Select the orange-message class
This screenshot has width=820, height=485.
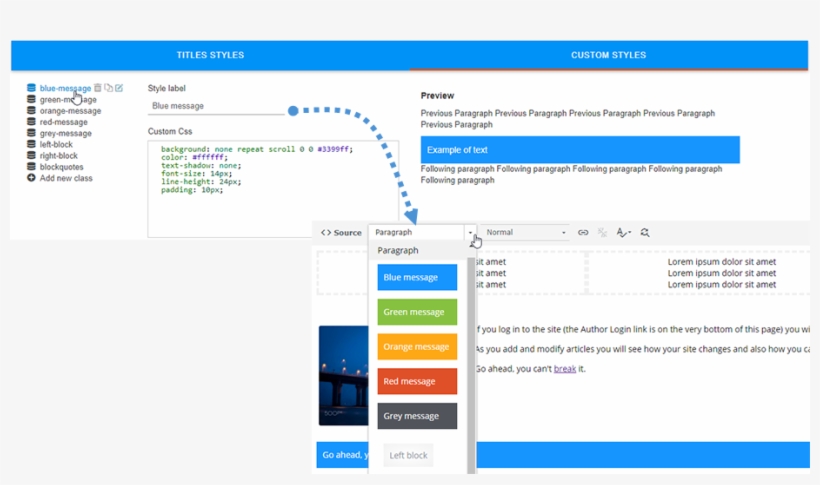(71, 111)
